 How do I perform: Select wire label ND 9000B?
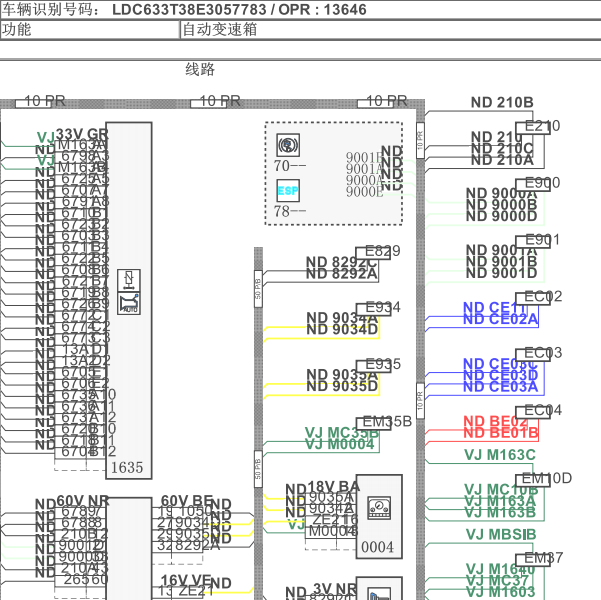[501, 205]
